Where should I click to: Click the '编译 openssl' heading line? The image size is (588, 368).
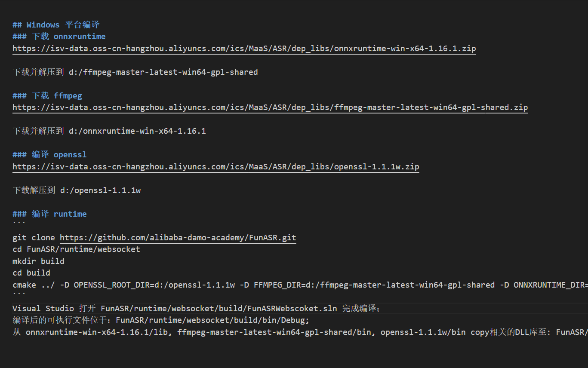coord(49,155)
